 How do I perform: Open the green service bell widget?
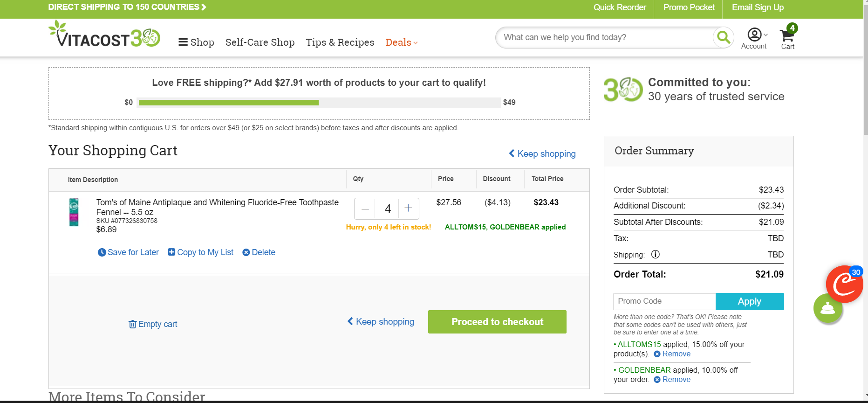click(x=827, y=308)
